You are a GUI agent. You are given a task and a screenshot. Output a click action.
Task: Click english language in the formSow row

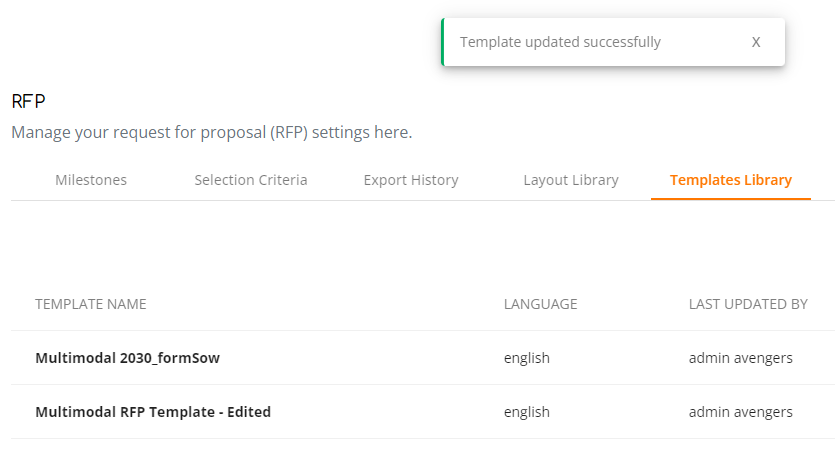pos(527,358)
